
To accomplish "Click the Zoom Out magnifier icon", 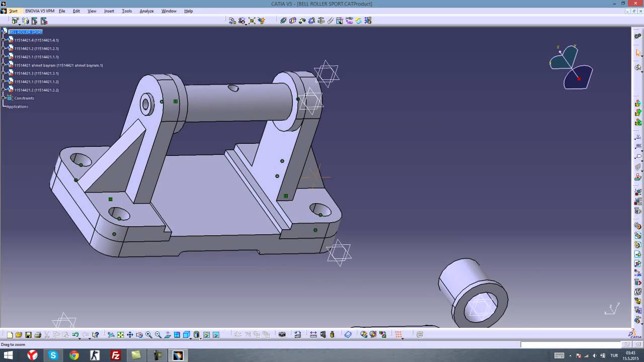I will pos(158,335).
